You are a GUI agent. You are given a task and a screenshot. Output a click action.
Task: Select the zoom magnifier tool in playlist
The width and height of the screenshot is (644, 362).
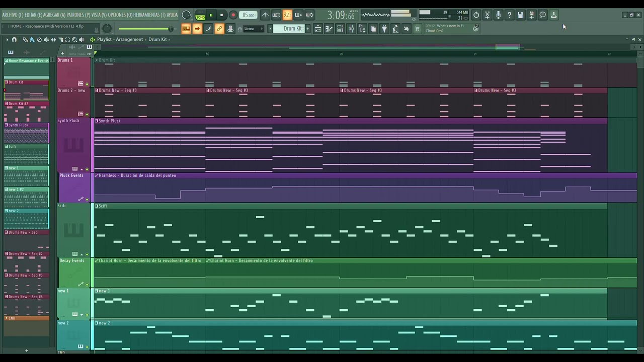(74, 39)
